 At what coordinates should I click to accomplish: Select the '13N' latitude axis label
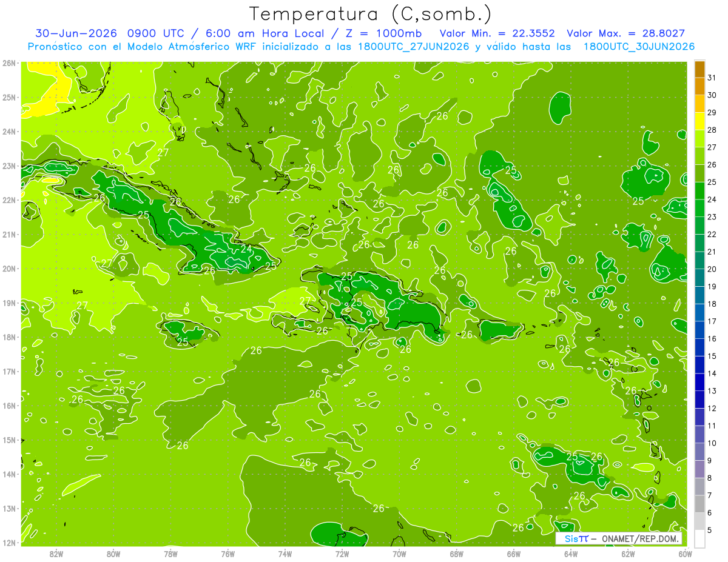coord(8,509)
